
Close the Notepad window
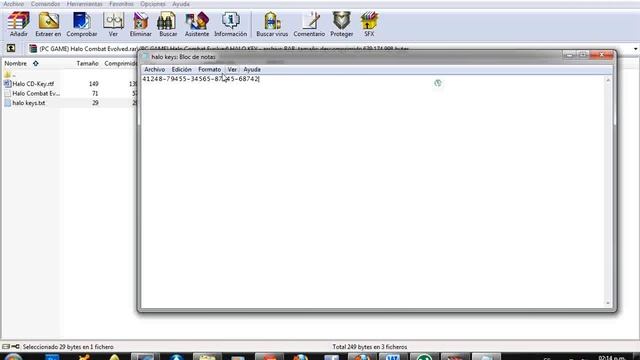tap(602, 55)
